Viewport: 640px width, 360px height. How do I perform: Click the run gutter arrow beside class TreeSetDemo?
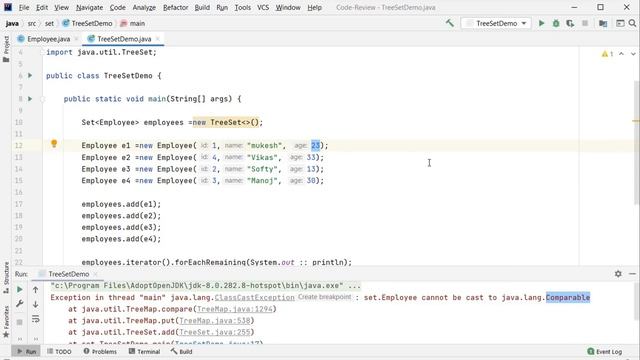[30, 76]
